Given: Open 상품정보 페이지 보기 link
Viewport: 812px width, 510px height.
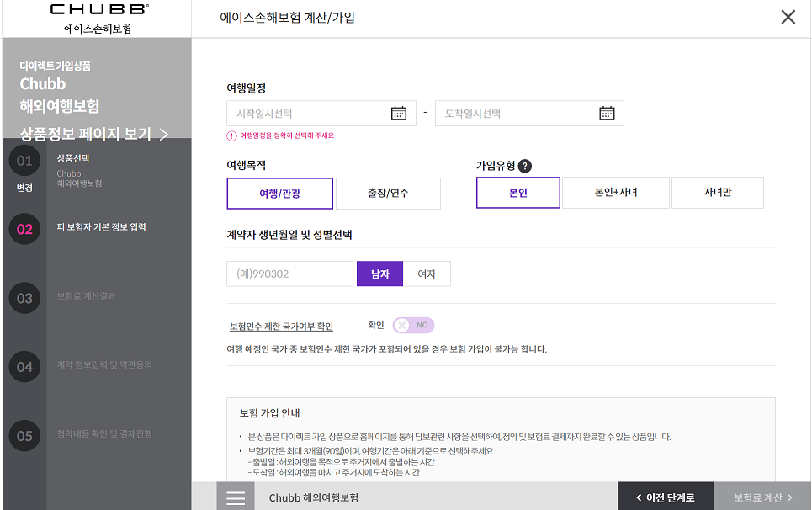Looking at the screenshot, I should [93, 134].
